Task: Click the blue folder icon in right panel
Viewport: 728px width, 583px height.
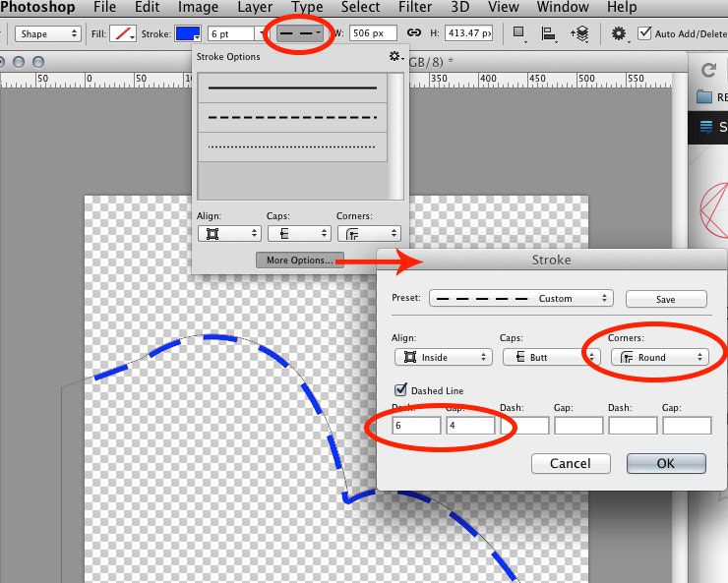Action: (x=704, y=97)
